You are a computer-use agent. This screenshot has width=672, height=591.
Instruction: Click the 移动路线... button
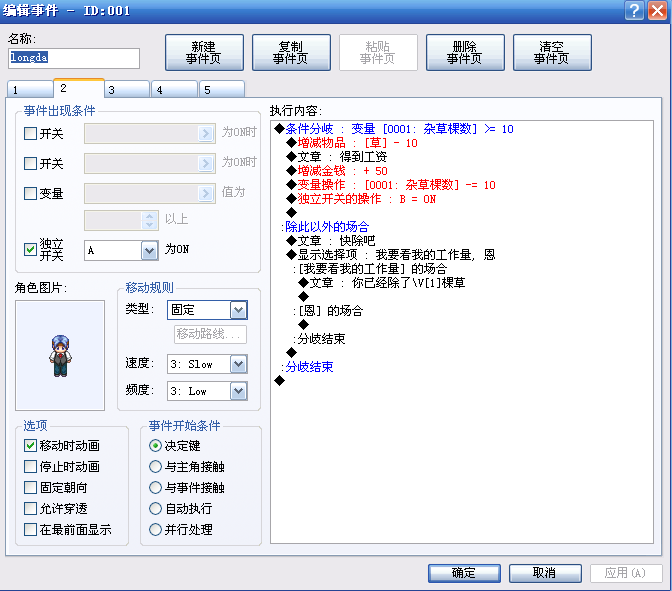[210, 334]
